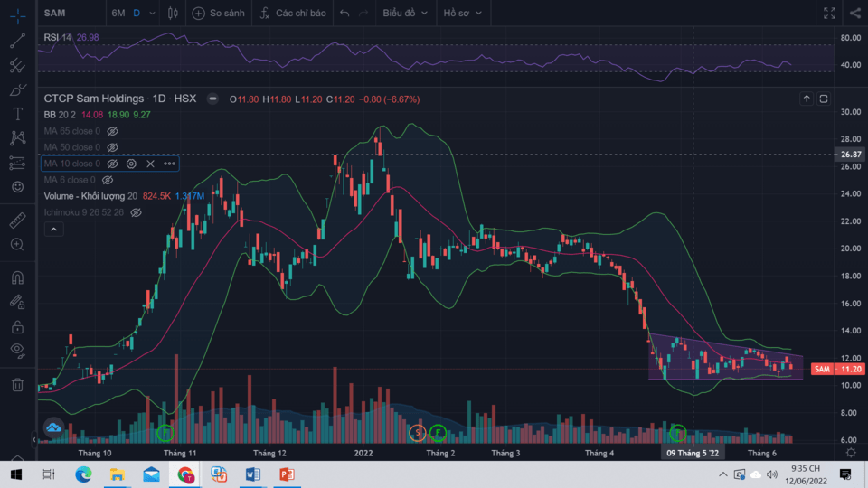Open the candlestick chart style picker
Screen dimensions: 868x488
(171, 14)
